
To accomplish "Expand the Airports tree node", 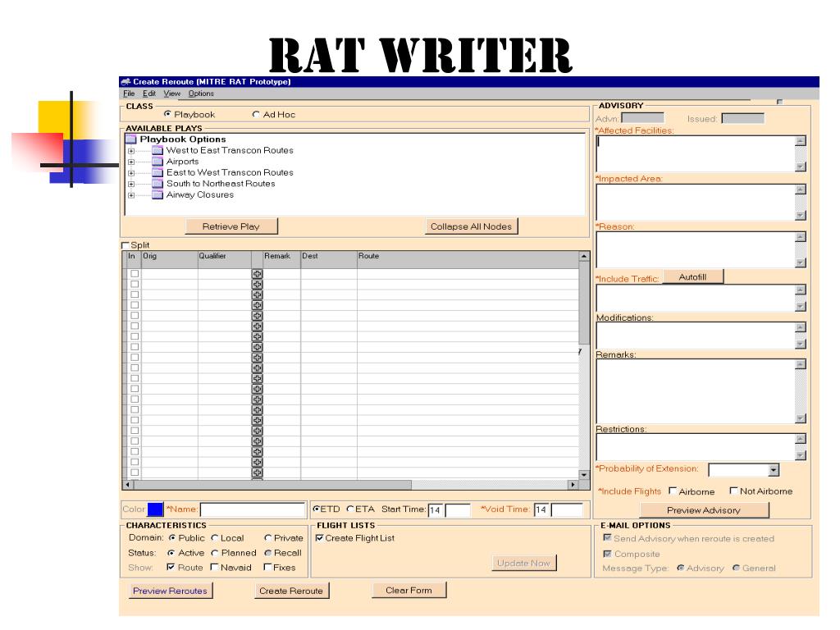I will (x=131, y=162).
